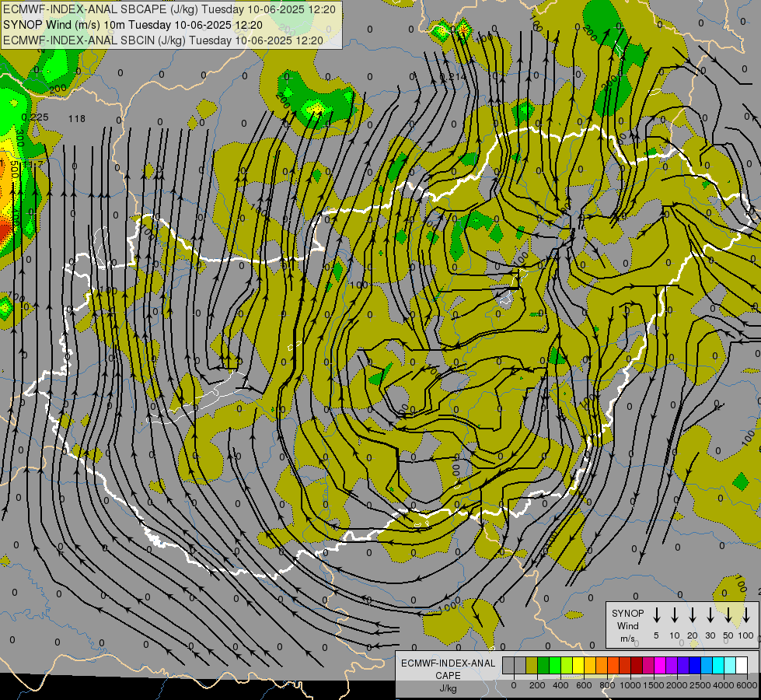The height and width of the screenshot is (700, 761).
Task: Pick the white swatch ending at 6000
Action: click(x=741, y=665)
